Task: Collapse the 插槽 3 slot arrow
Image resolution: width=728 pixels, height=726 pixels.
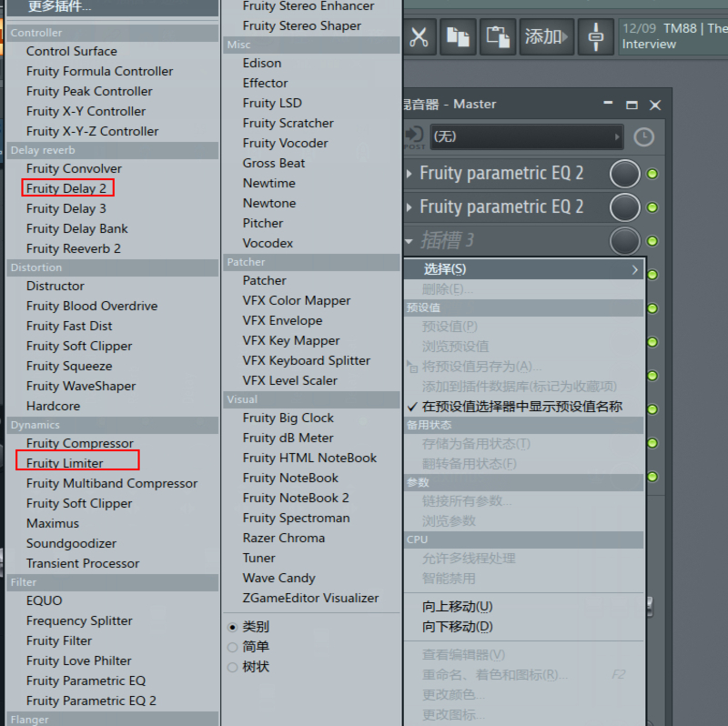Action: click(x=409, y=241)
